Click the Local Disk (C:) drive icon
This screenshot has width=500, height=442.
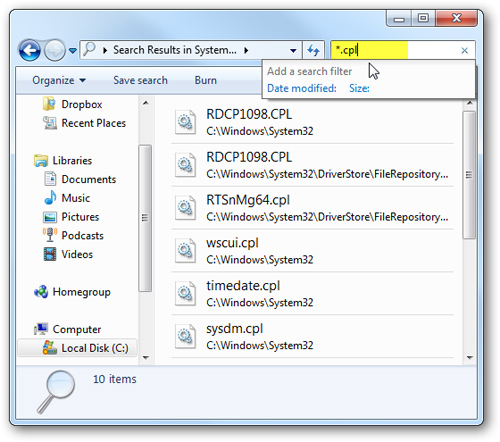click(50, 348)
